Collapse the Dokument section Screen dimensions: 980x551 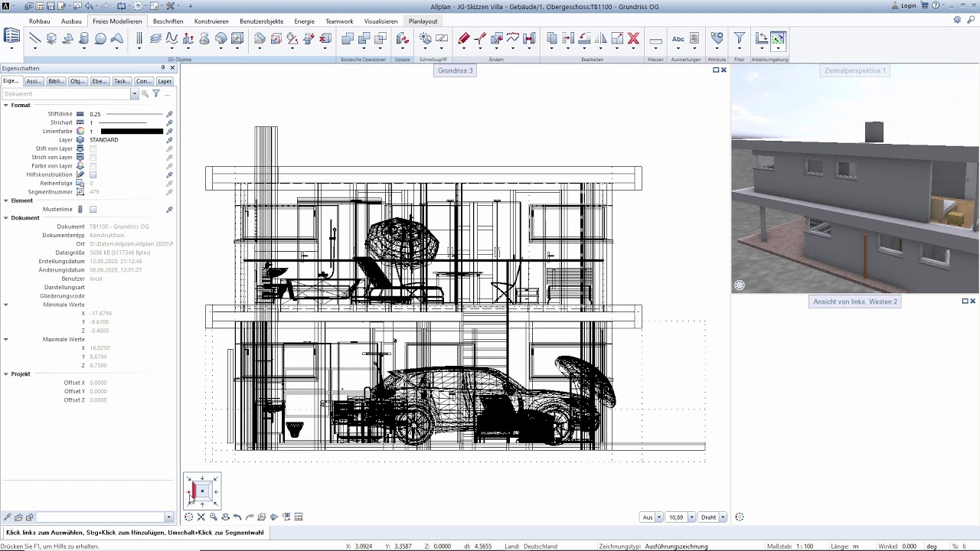[5, 218]
